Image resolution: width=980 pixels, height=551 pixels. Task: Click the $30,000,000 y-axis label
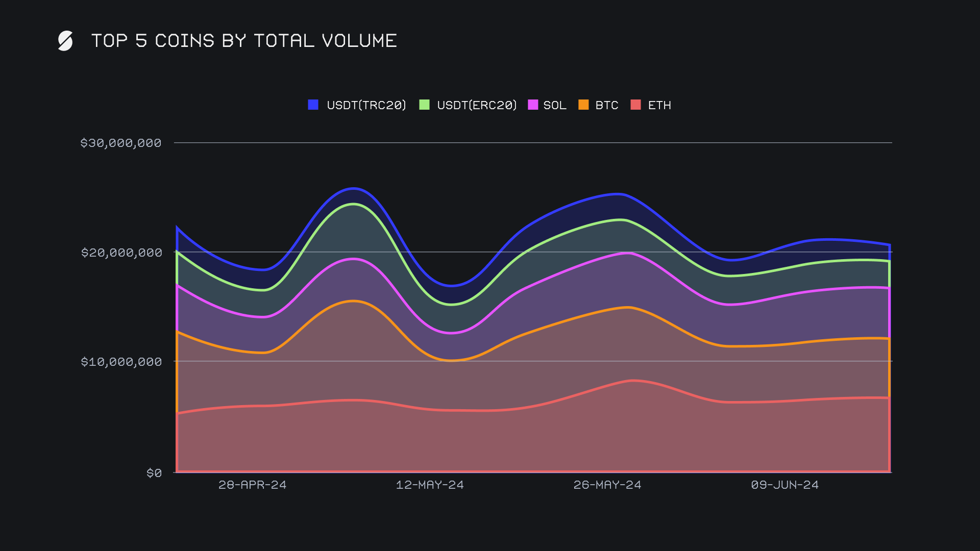pos(121,143)
